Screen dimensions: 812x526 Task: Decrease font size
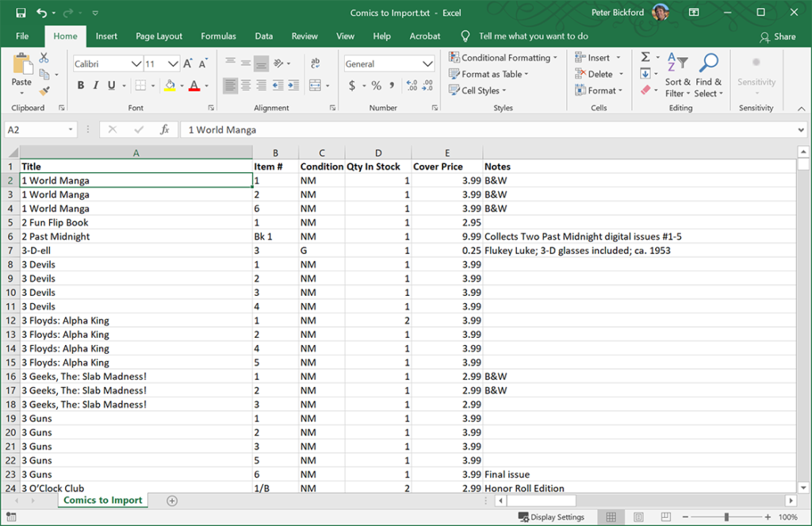click(x=203, y=63)
